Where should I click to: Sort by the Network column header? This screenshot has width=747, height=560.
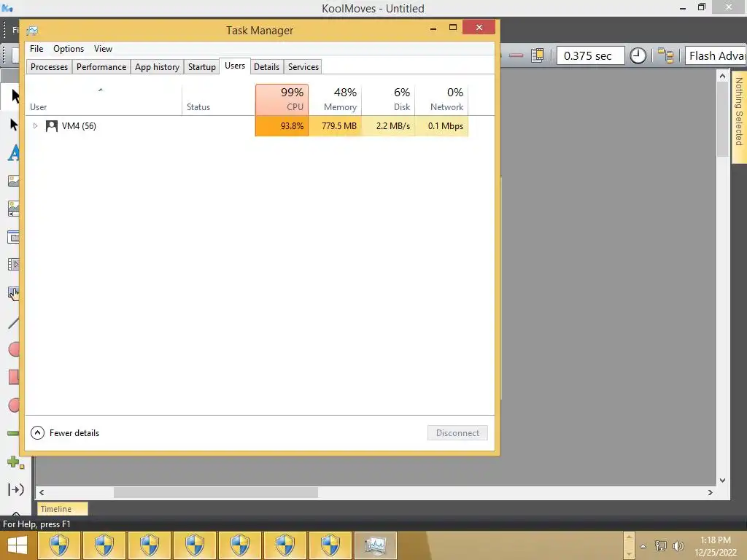[441, 100]
